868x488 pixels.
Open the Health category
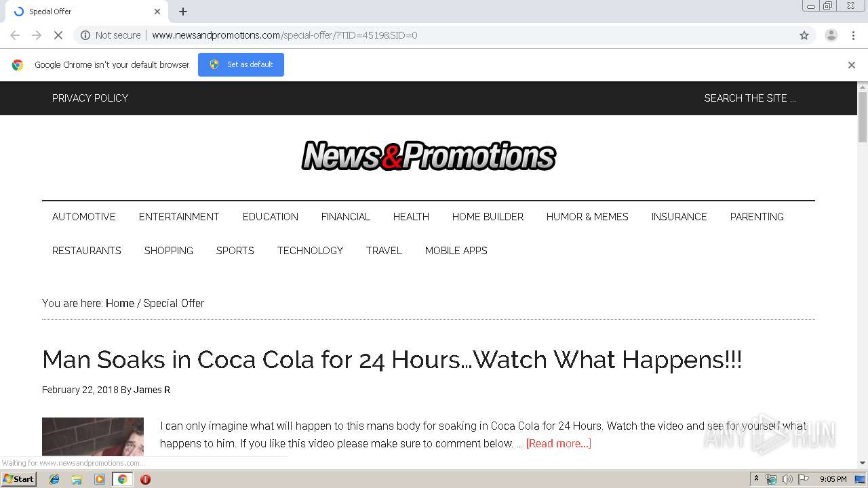point(411,217)
